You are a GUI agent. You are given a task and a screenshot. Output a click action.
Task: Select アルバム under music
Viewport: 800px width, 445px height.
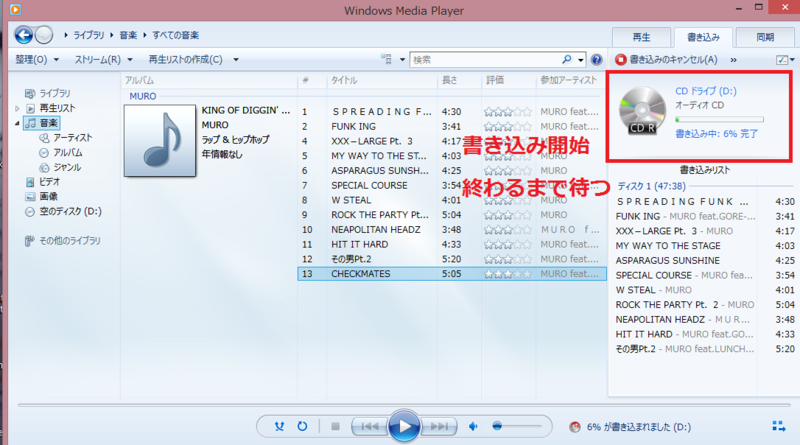tap(68, 153)
